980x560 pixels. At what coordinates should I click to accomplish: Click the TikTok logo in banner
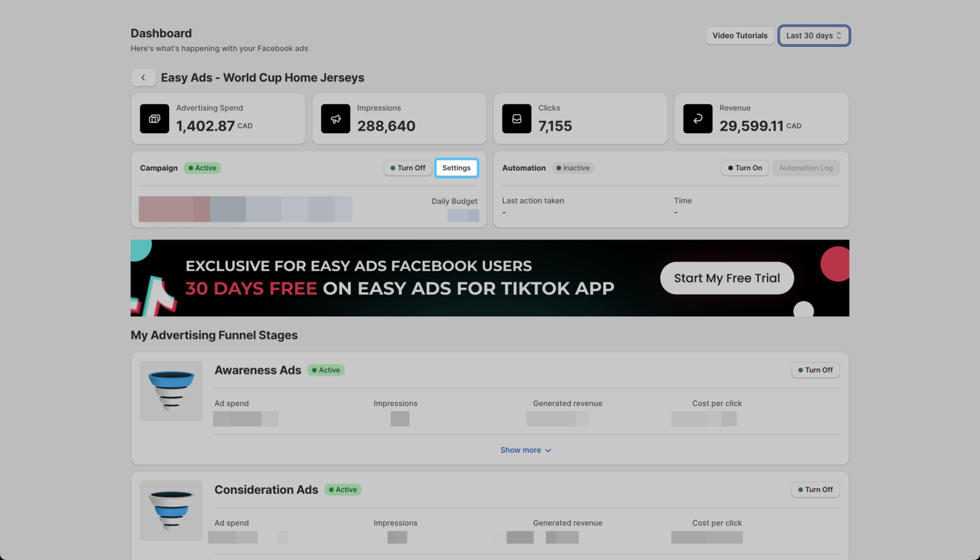[154, 297]
